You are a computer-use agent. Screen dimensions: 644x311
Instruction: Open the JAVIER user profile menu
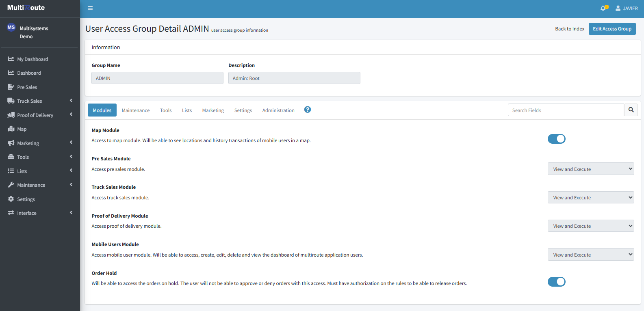tap(627, 9)
